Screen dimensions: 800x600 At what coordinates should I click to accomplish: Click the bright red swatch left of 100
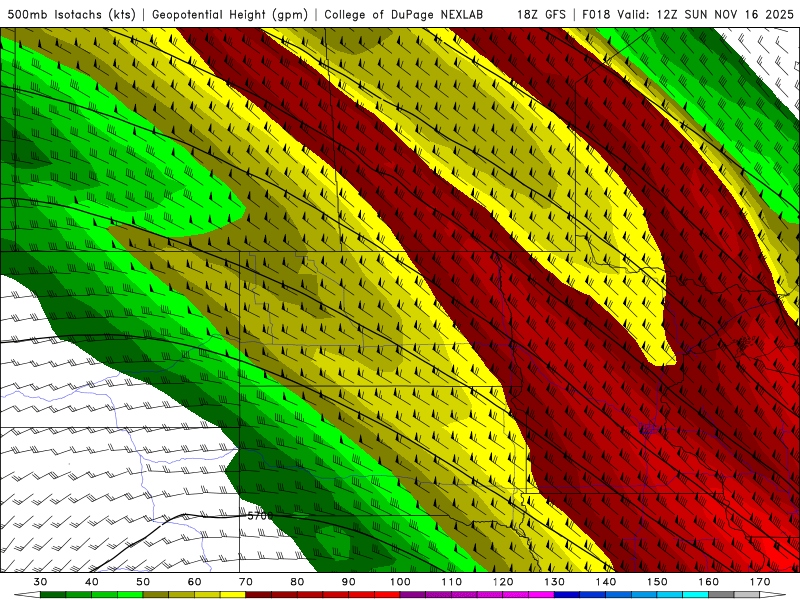click(x=387, y=595)
